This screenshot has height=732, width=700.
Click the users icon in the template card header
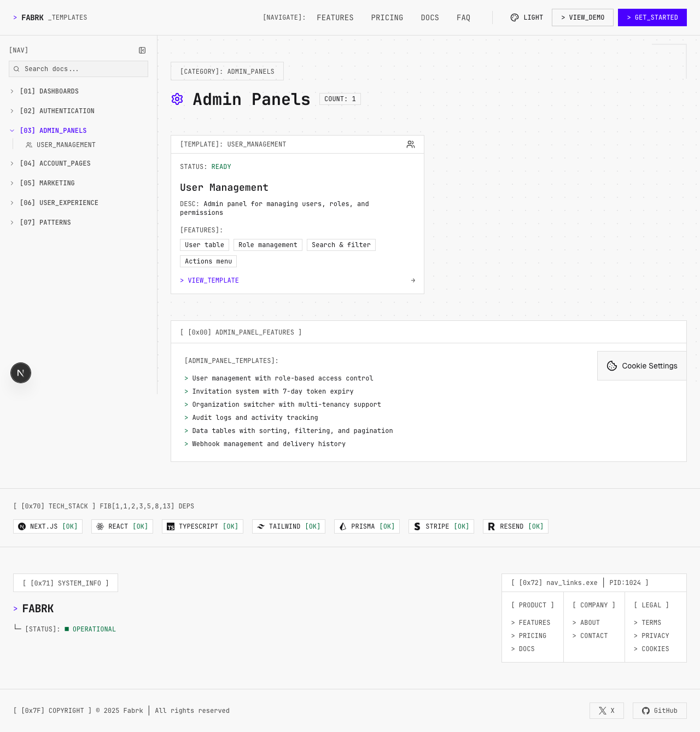point(411,144)
